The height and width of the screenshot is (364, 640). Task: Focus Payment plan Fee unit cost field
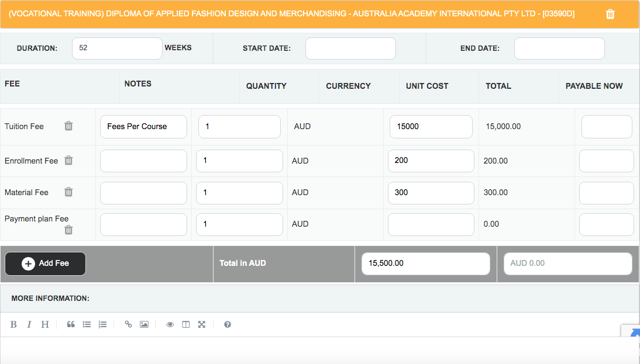click(431, 224)
